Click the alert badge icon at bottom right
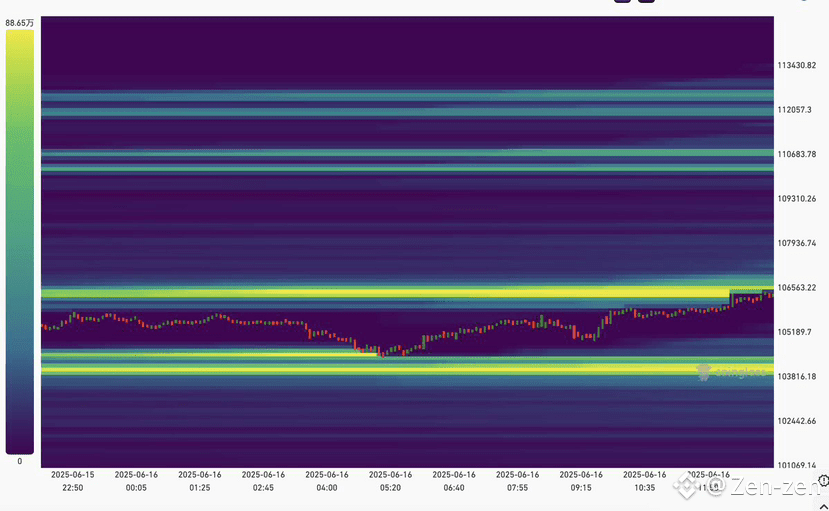 pyautogui.click(x=824, y=480)
